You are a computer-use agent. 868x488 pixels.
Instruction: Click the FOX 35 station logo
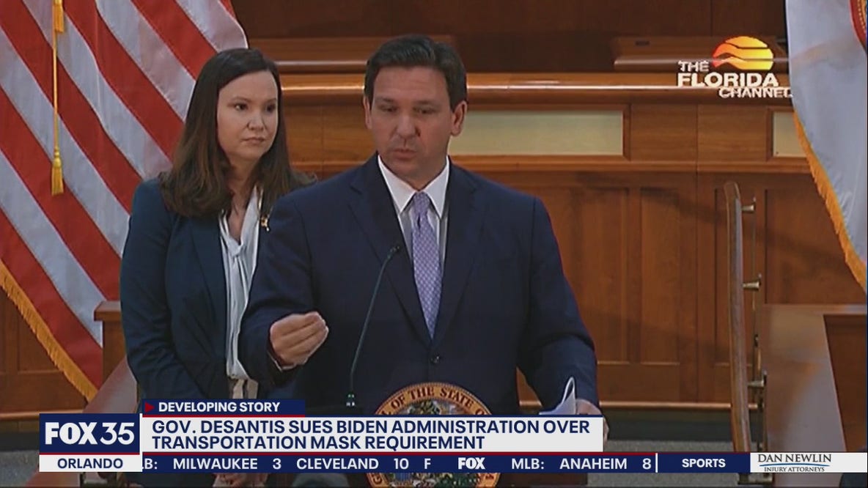tap(89, 434)
